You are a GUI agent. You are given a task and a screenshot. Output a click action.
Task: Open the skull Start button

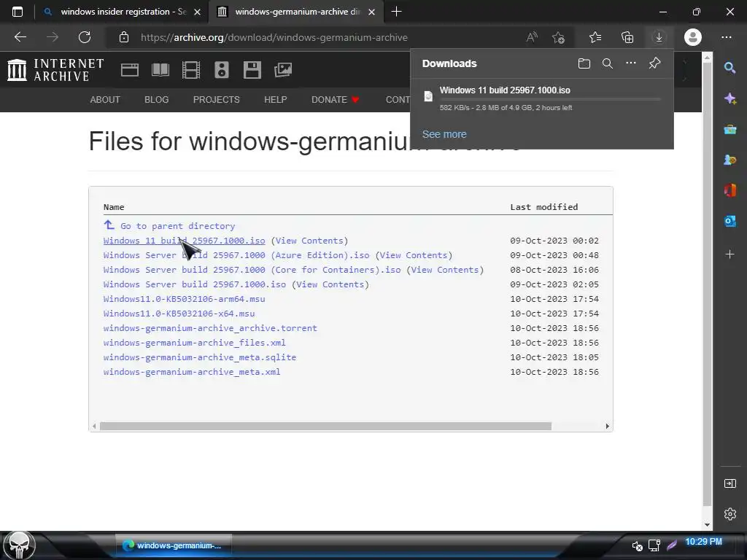pyautogui.click(x=19, y=545)
